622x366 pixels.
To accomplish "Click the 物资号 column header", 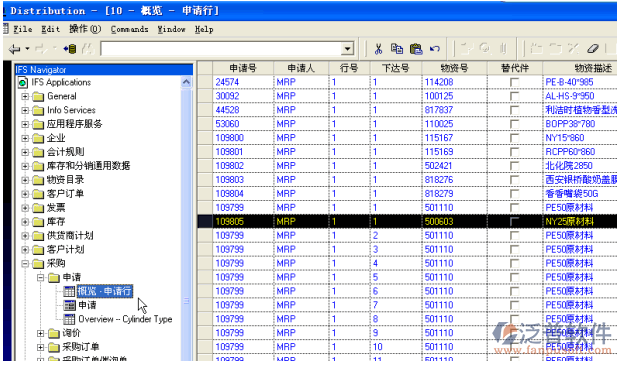I will pyautogui.click(x=454, y=68).
